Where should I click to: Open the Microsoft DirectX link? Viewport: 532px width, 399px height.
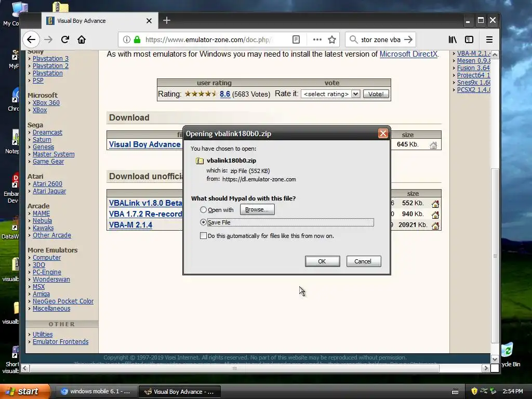tap(408, 54)
